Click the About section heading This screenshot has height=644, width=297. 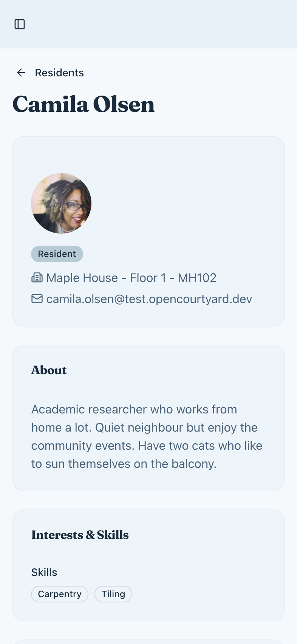coord(49,370)
